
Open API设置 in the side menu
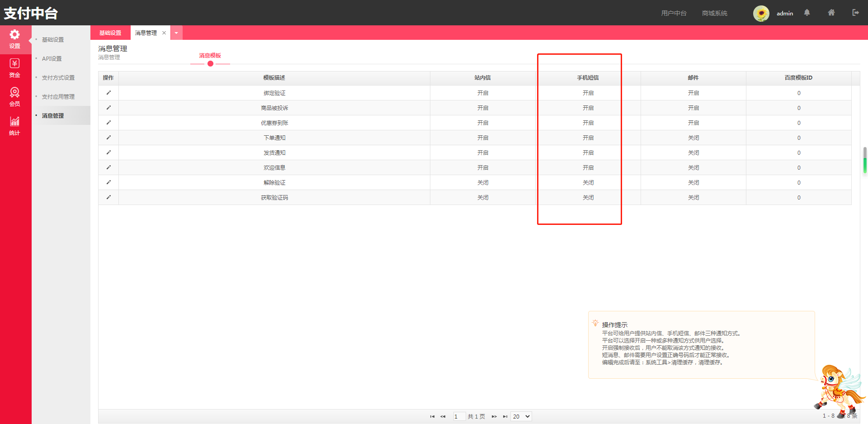[52, 59]
